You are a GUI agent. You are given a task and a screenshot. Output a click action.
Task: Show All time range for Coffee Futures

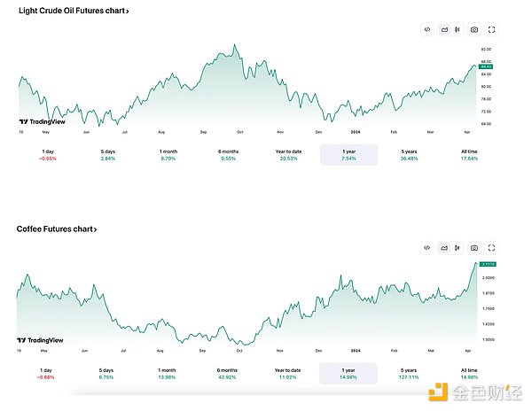(468, 373)
